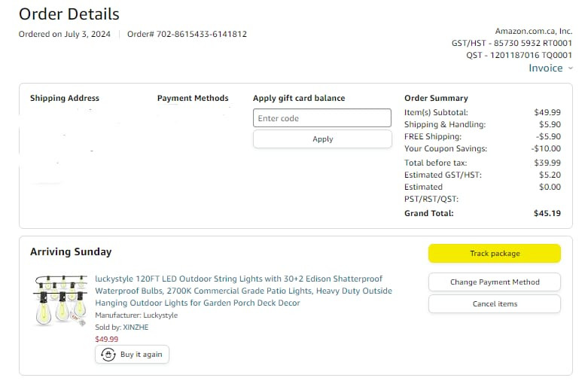Open Change Payment Method
Image resolution: width=588 pixels, height=390 pixels.
coord(495,282)
